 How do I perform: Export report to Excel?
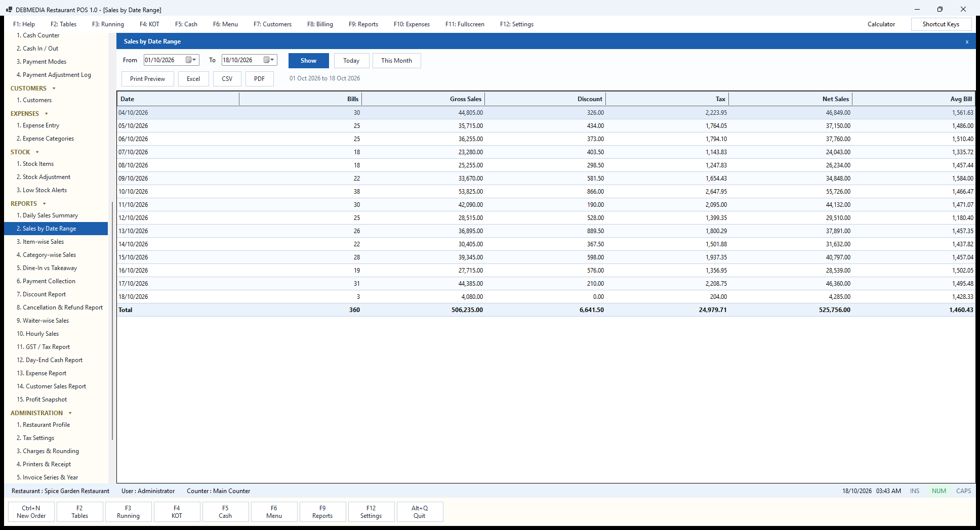[193, 79]
